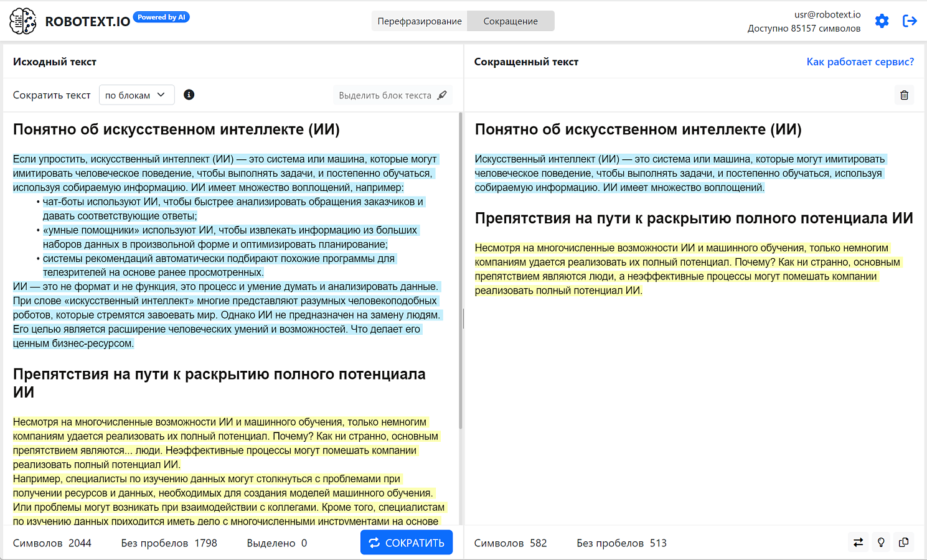Click bullet 'системы рекомендаций автоматически подбирают'
Viewport: 927px width, 560px height.
(x=219, y=265)
